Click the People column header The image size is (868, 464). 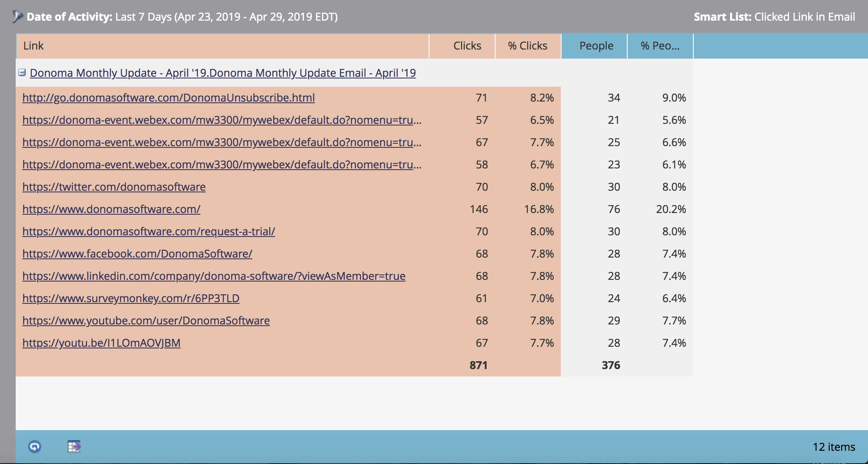pyautogui.click(x=596, y=46)
